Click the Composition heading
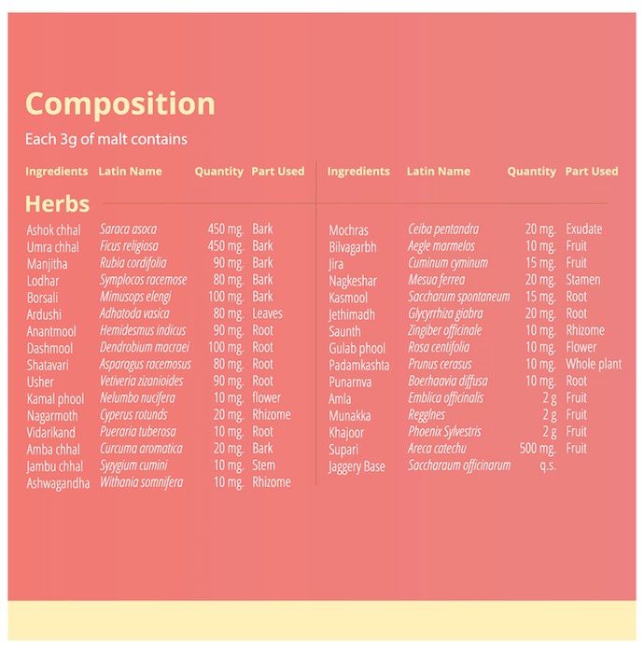Image resolution: width=644 pixels, height=653 pixels. pyautogui.click(x=120, y=104)
